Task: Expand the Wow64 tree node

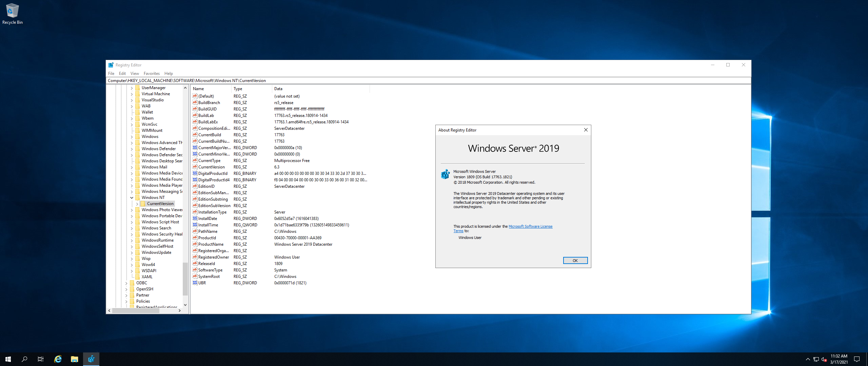Action: coord(132,265)
